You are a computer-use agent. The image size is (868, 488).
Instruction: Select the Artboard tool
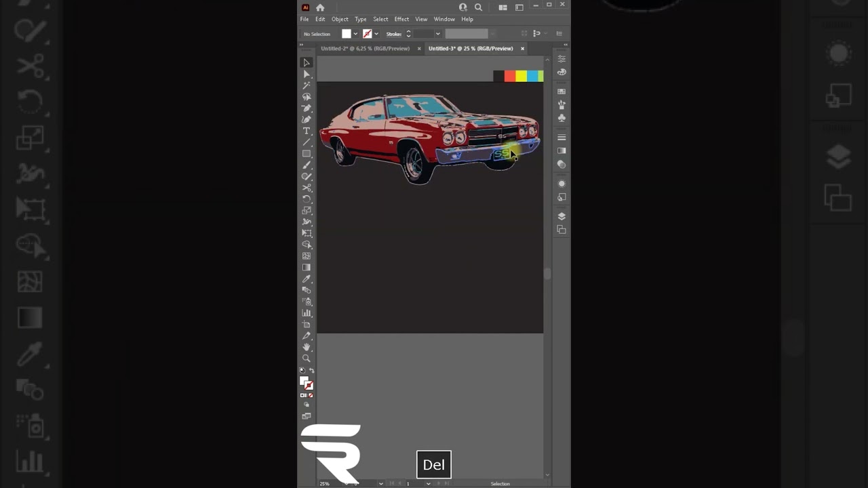[x=307, y=325]
